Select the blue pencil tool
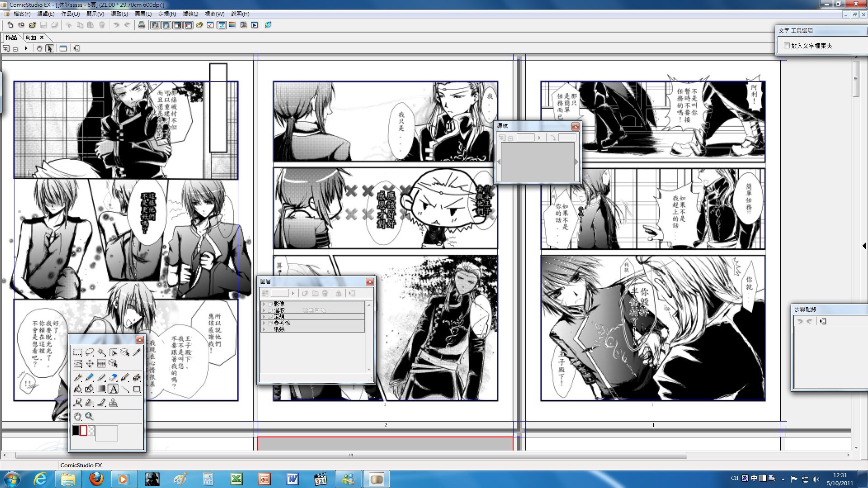Image resolution: width=868 pixels, height=488 pixels. (89, 377)
